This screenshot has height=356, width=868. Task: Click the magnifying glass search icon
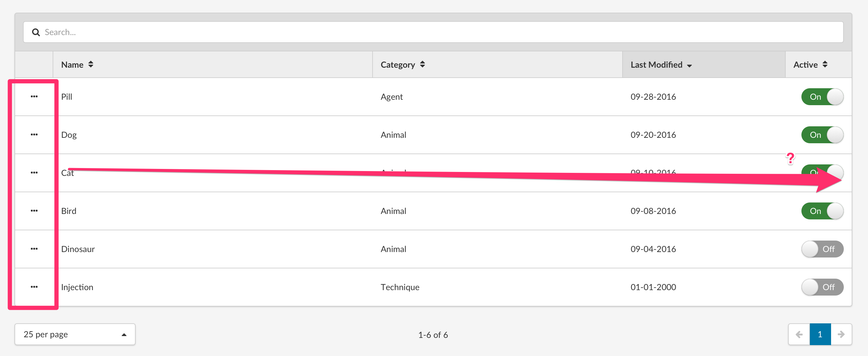pos(36,32)
